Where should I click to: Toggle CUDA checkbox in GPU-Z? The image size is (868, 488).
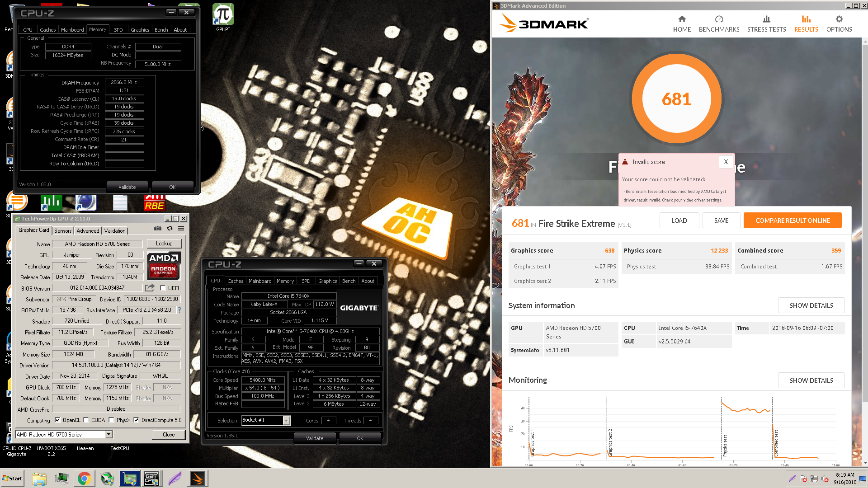click(x=86, y=420)
